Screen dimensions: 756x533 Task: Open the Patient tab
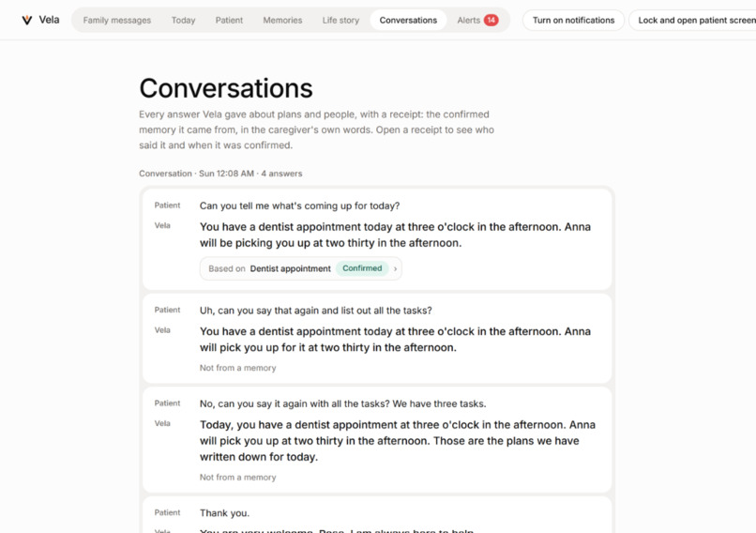pos(229,21)
